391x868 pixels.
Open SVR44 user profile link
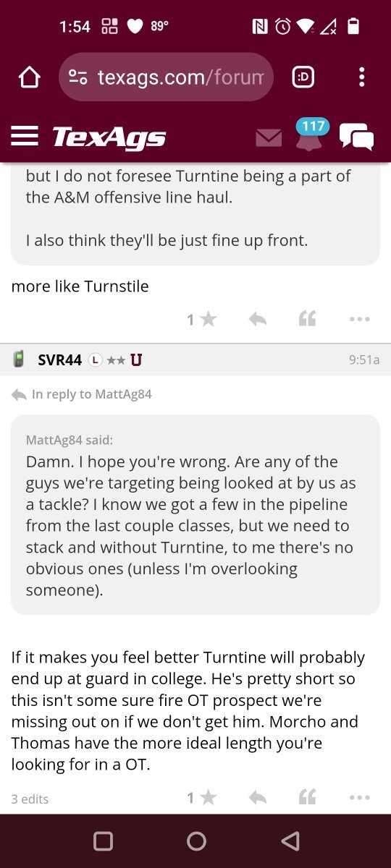[x=59, y=359]
